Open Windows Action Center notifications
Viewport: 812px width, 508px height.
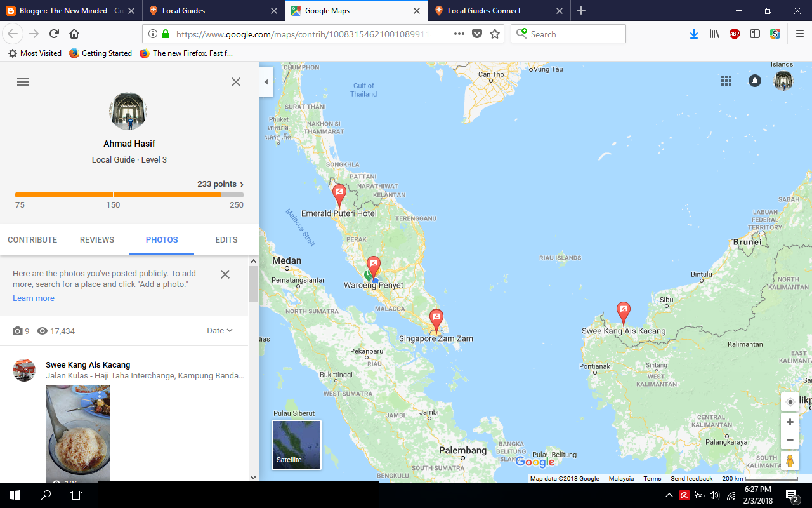(x=793, y=495)
